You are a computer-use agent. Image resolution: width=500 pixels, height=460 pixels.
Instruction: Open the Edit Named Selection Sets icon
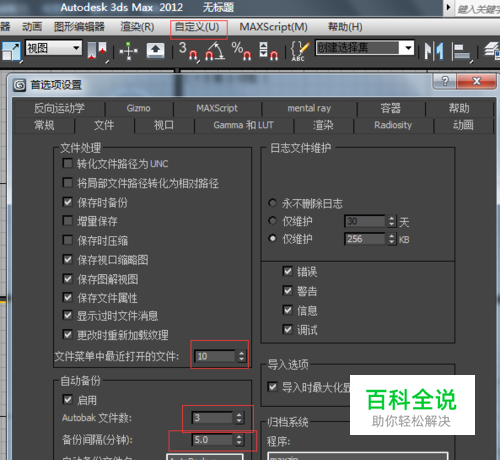(x=300, y=51)
